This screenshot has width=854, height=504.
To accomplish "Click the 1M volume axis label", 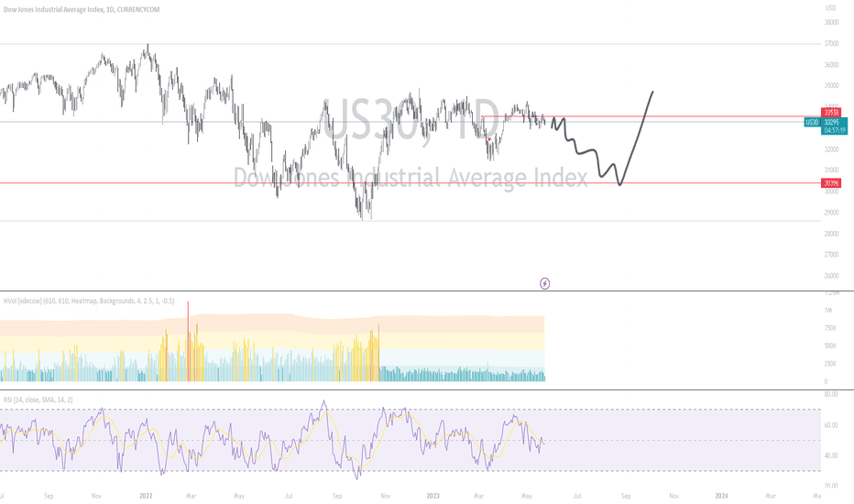I will click(828, 310).
